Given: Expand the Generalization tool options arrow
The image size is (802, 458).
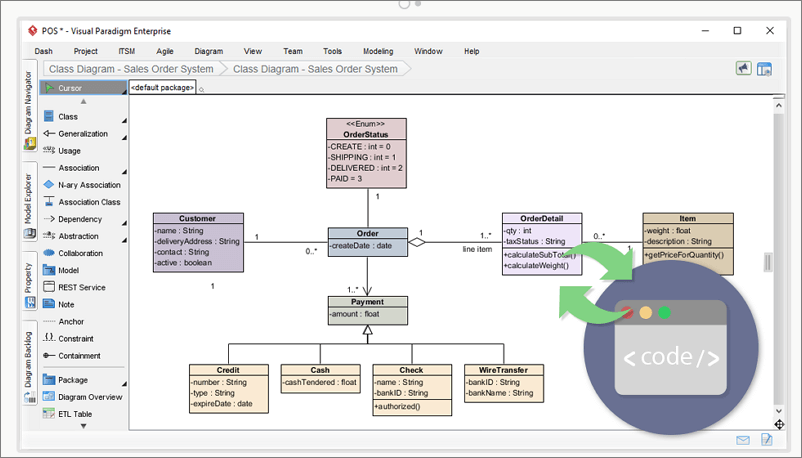Looking at the screenshot, I should click(x=124, y=138).
